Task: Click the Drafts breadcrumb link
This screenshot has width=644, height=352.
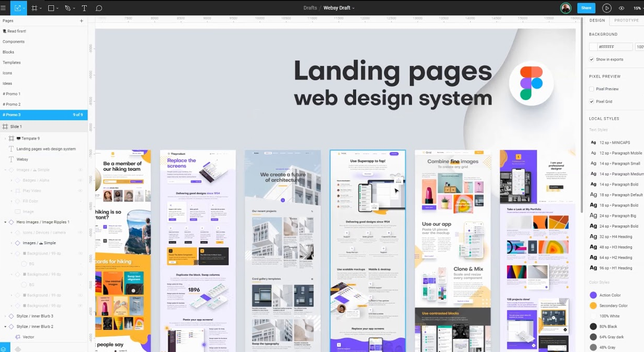Action: click(310, 8)
